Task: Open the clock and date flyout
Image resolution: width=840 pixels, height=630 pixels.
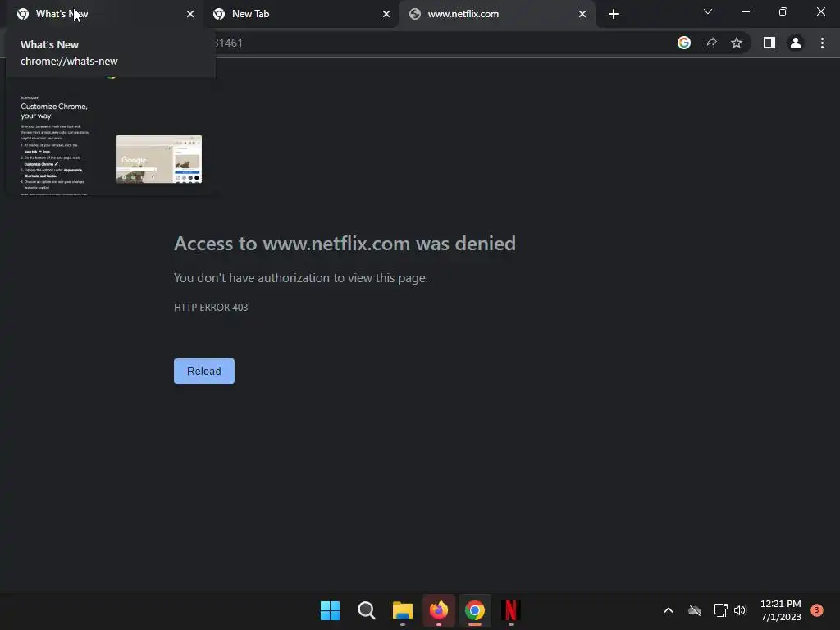Action: pos(781,610)
